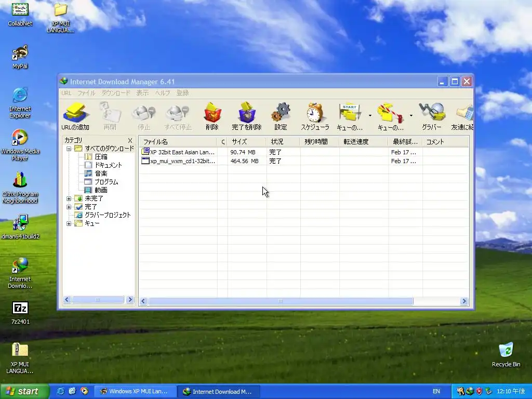Click the 削除 delete toolbar icon
Image resolution: width=532 pixels, height=399 pixels.
click(212, 116)
